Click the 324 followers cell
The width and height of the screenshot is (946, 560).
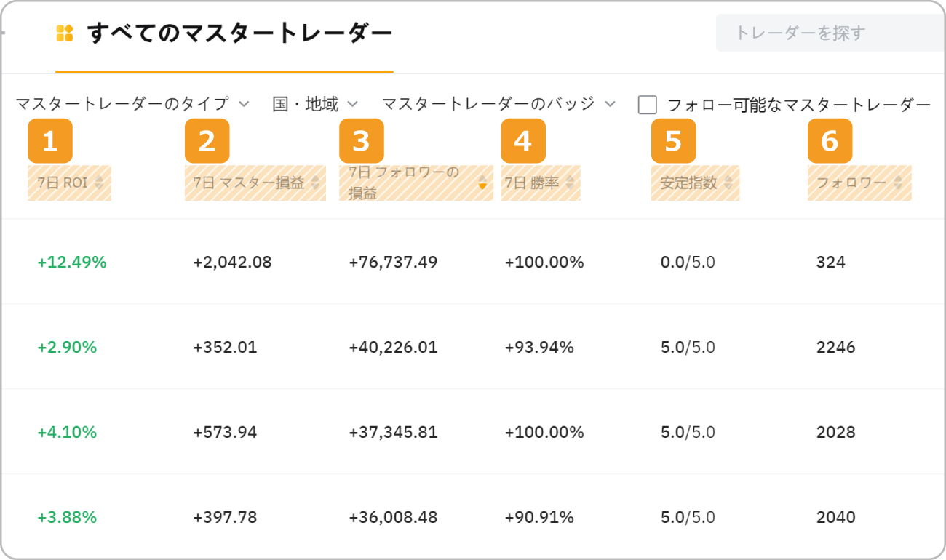831,262
